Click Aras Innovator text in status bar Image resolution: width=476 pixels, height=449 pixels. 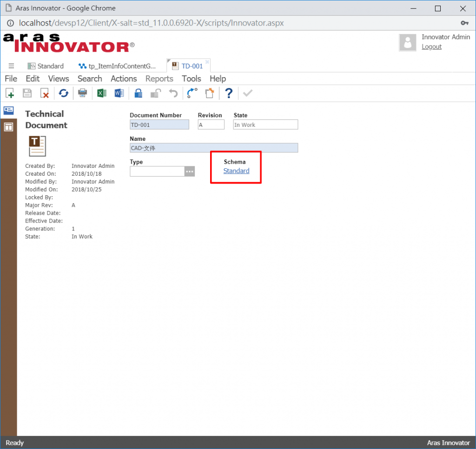[x=449, y=442]
